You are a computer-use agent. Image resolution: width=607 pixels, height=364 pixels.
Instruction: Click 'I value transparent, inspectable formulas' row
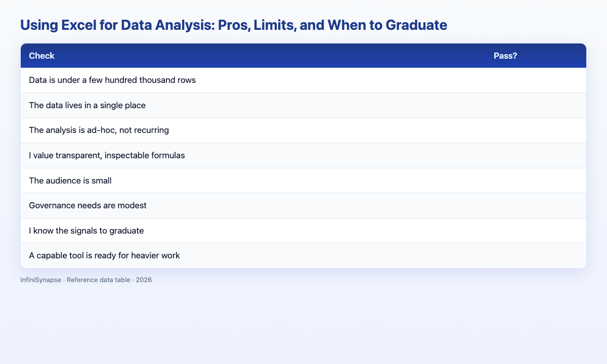click(x=303, y=155)
